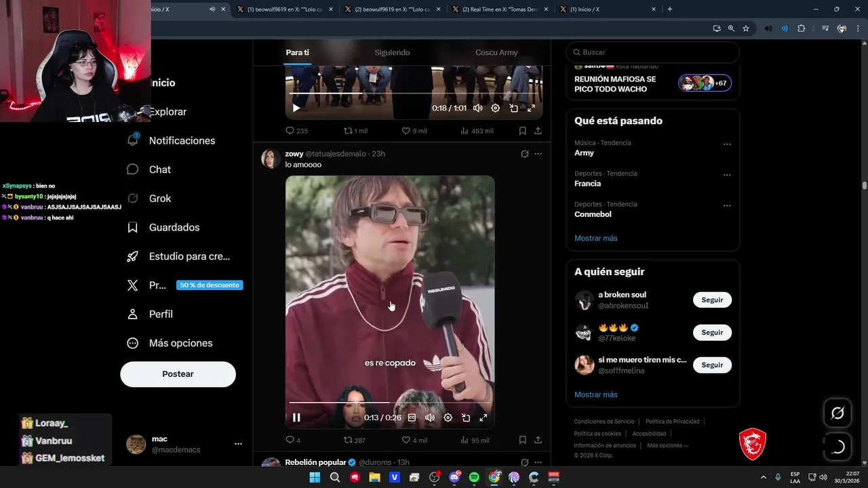Go to Guardados bookmarks page
868x488 pixels.
163,227
